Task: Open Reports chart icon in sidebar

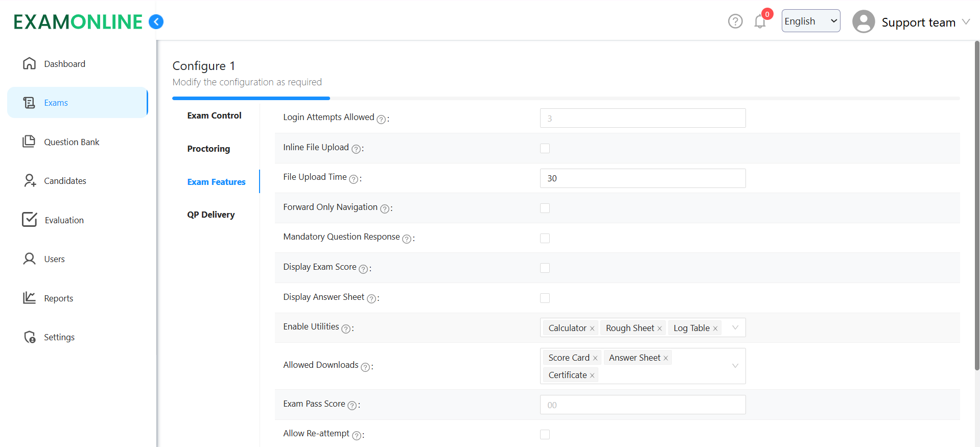Action: pos(29,298)
